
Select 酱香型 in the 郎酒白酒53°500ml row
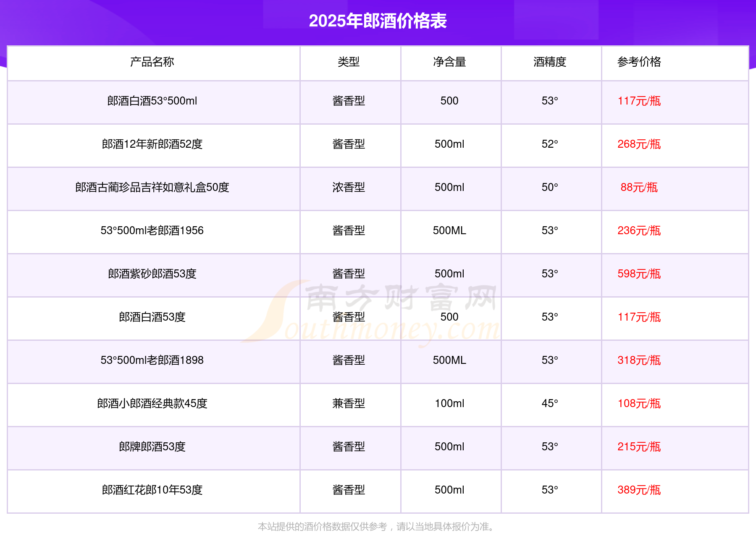pos(349,101)
